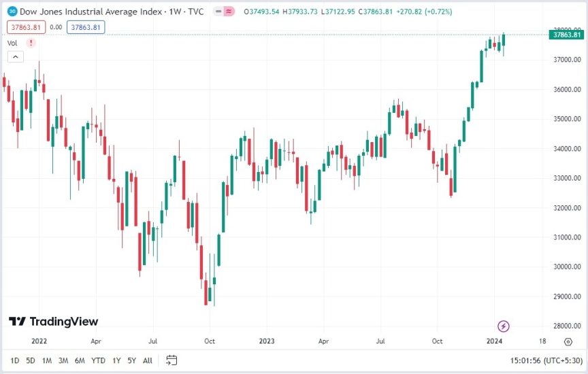588x374 pixels.
Task: Switch to the YTD range
Action: click(x=98, y=360)
